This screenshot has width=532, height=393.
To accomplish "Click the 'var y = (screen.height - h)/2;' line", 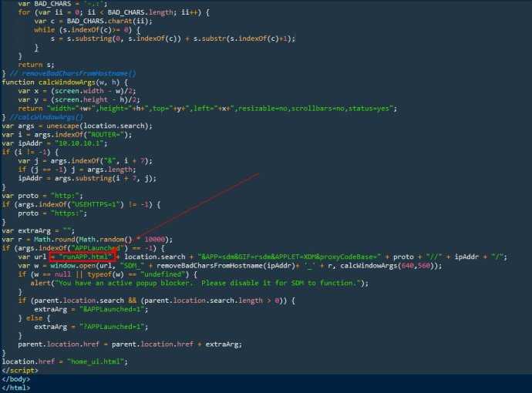I will point(79,100).
